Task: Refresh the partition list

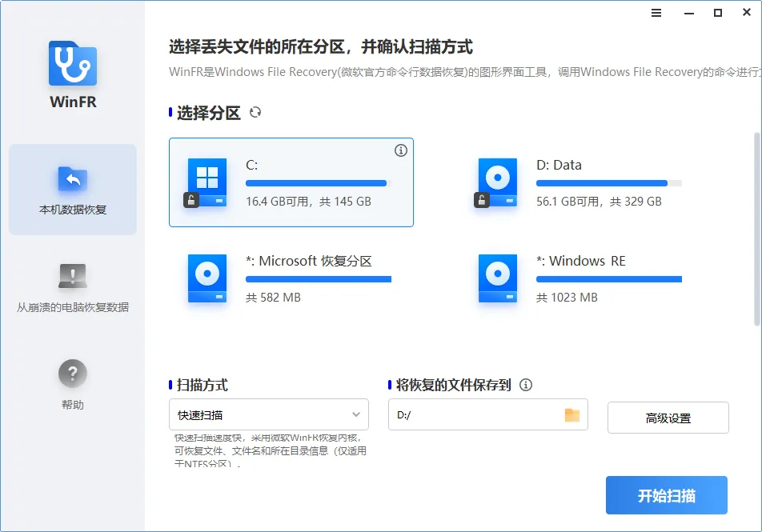Action: (255, 113)
